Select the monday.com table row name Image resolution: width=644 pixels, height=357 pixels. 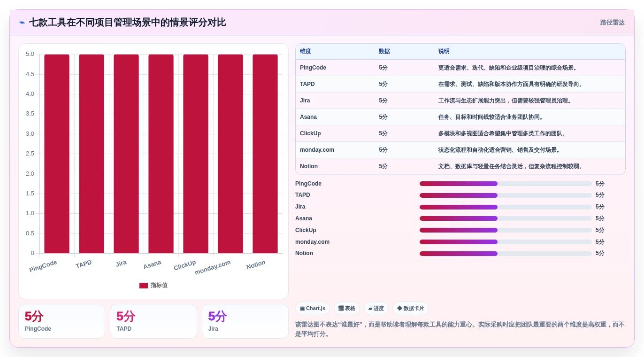pyautogui.click(x=317, y=150)
